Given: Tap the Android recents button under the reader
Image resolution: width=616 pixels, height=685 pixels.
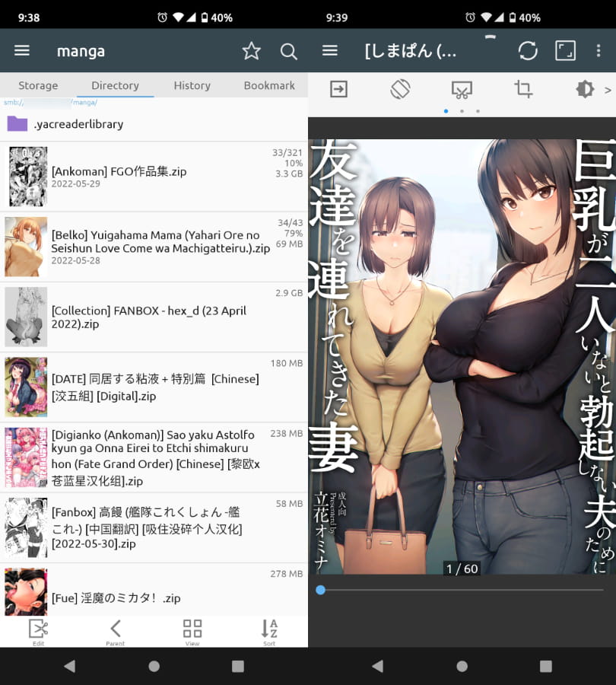Looking at the screenshot, I should pyautogui.click(x=546, y=666).
